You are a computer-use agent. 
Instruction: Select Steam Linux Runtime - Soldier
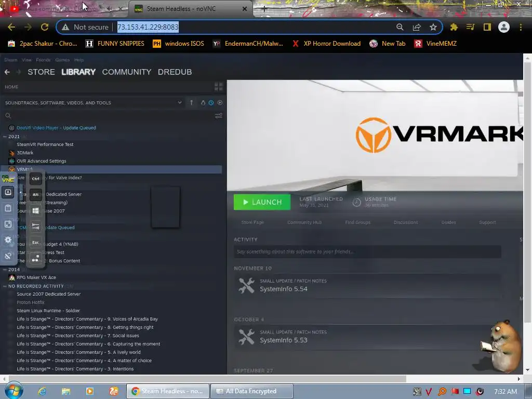click(x=48, y=311)
